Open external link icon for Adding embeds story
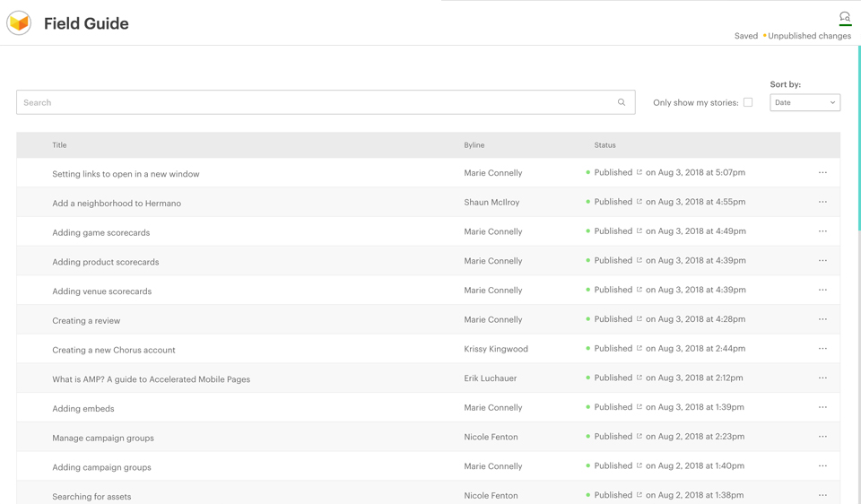Image resolution: width=861 pixels, height=504 pixels. pos(639,407)
